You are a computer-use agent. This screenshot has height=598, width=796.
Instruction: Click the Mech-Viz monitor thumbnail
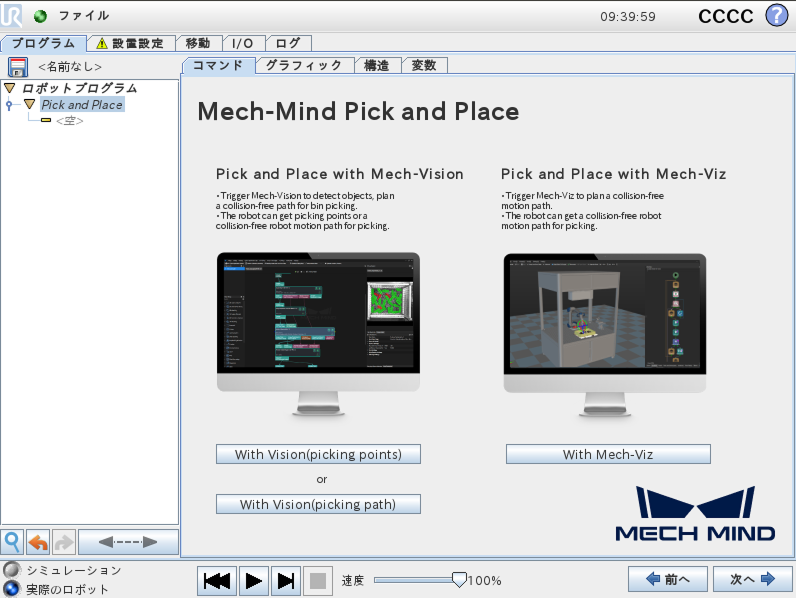click(605, 335)
